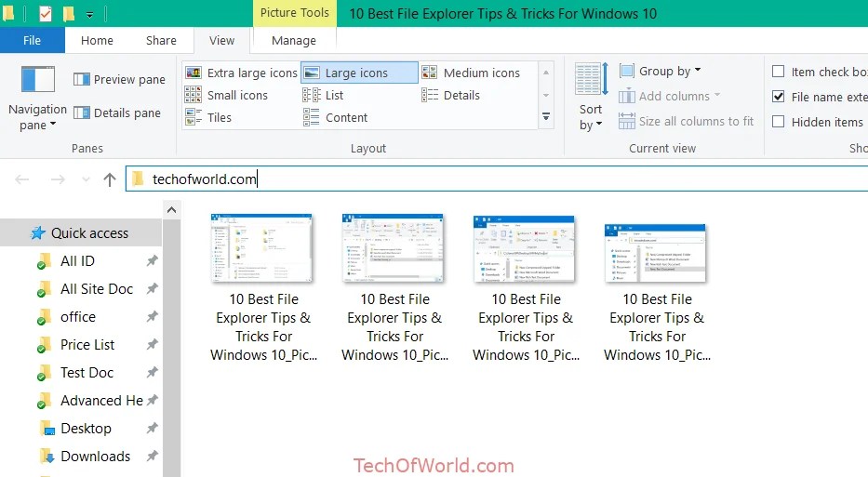
Task: Open Desktop in Quick access
Action: (x=86, y=429)
